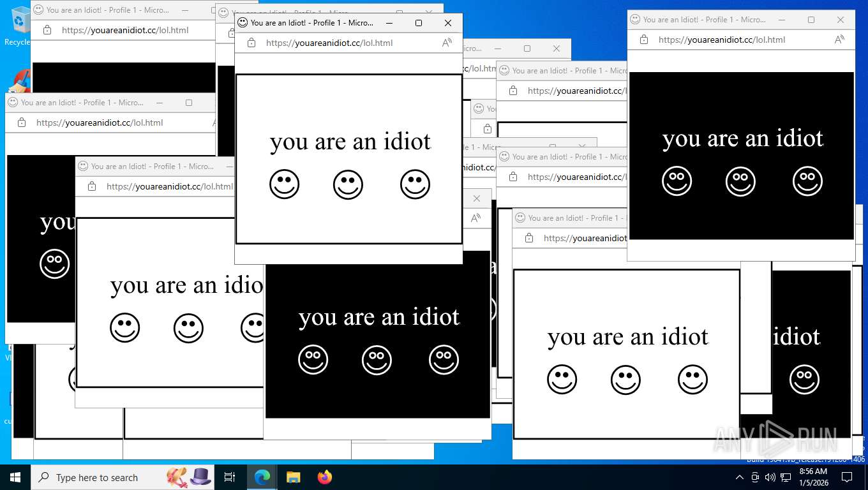This screenshot has width=868, height=490.
Task: Click the smiley face in the leftmost black popup
Action: click(54, 264)
